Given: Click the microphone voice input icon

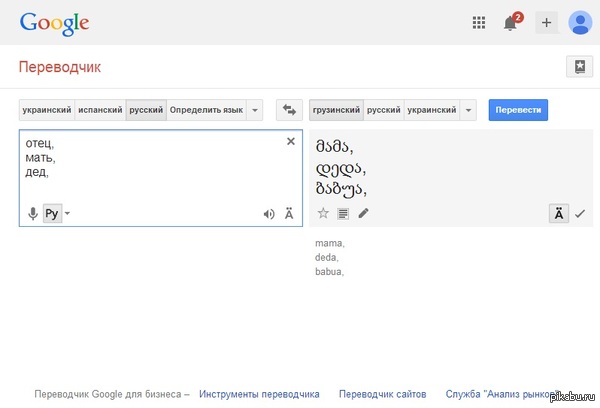Looking at the screenshot, I should 32,213.
